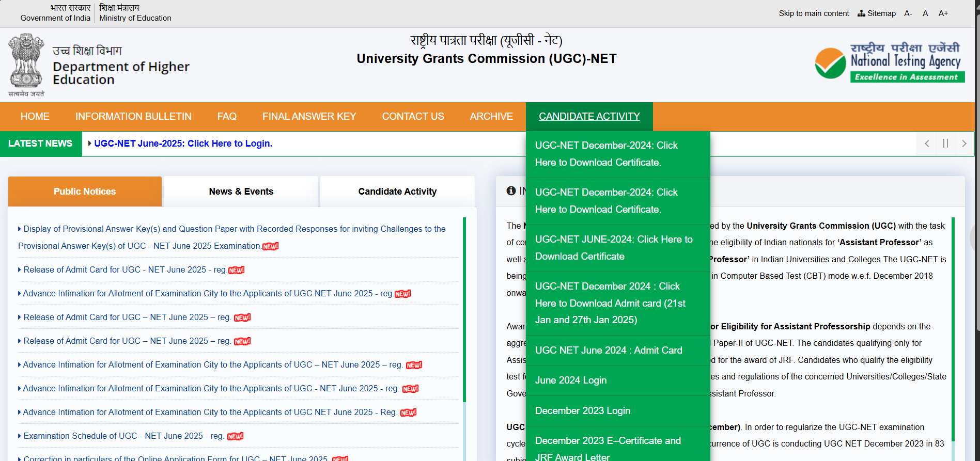This screenshot has height=461, width=980.
Task: Skip to main content link
Action: point(814,13)
